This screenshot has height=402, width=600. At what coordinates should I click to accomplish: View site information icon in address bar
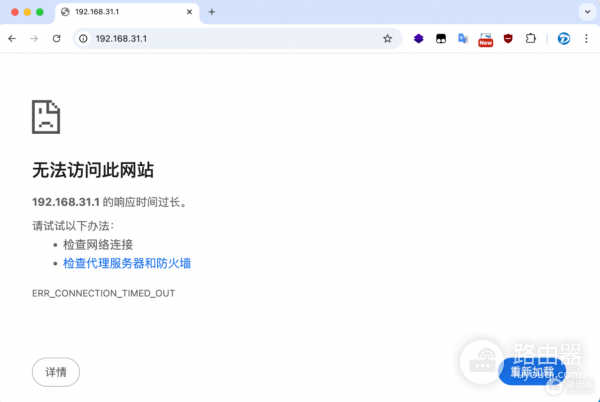83,39
